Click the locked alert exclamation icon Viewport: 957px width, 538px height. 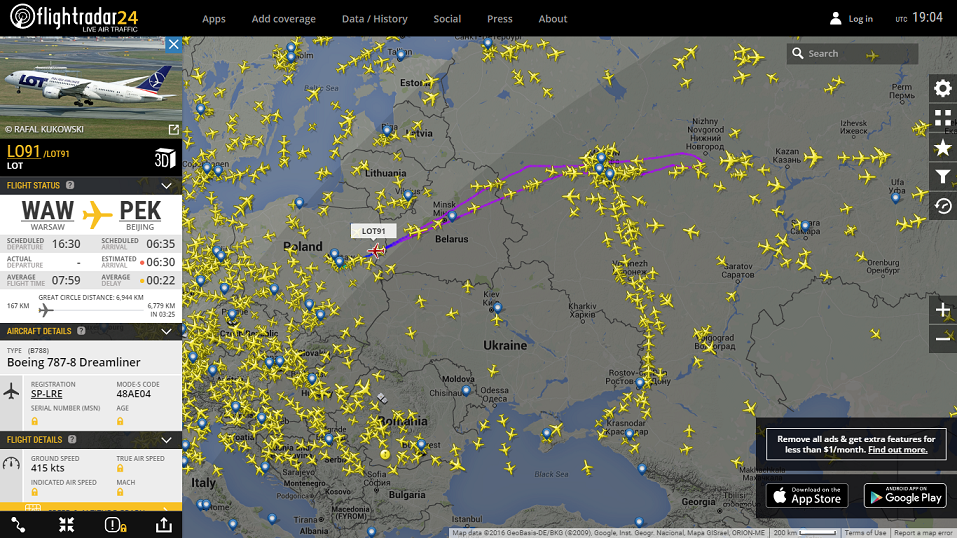pos(115,525)
